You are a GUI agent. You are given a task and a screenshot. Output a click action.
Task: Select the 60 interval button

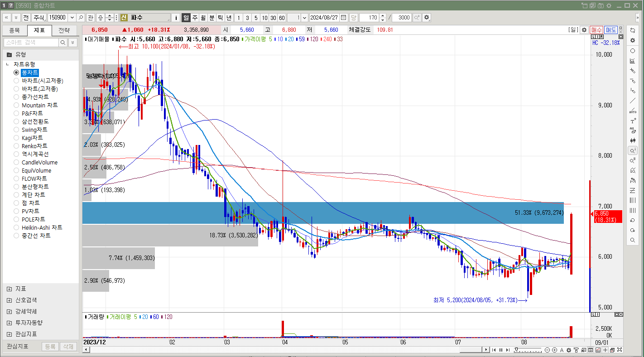point(282,18)
